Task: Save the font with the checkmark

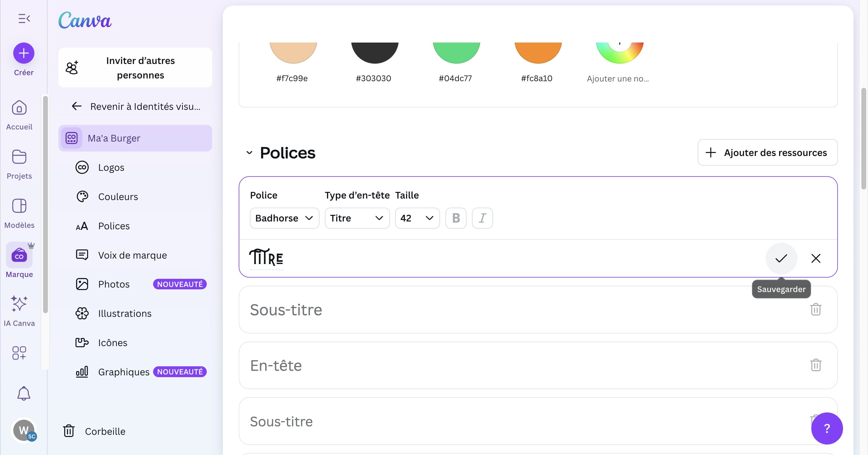Action: [x=781, y=258]
